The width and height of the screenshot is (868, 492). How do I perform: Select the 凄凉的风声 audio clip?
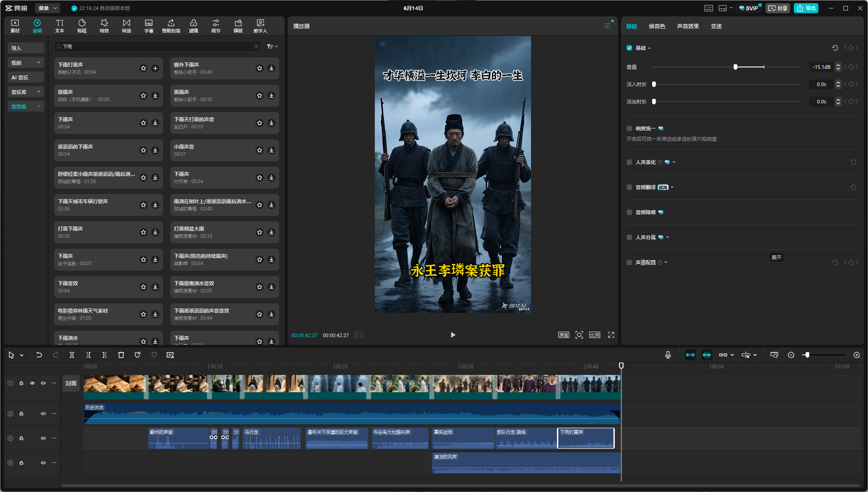click(526, 463)
